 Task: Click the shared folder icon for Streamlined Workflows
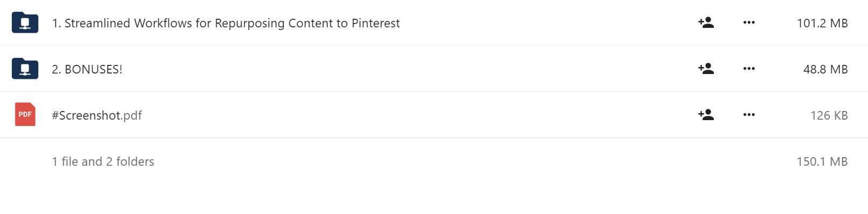coord(25,23)
